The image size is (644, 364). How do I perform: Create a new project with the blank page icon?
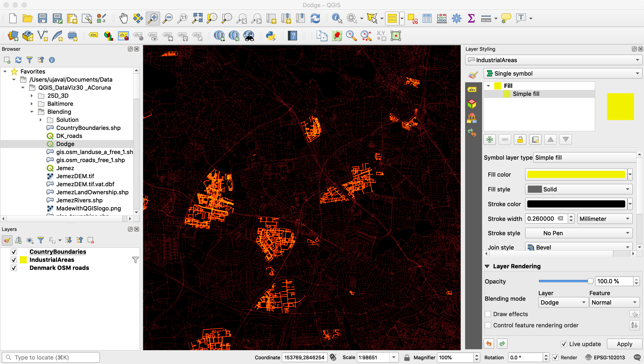click(x=13, y=18)
